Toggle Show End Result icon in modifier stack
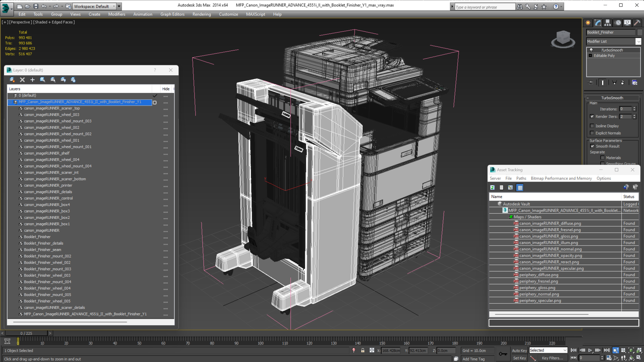 click(x=602, y=83)
